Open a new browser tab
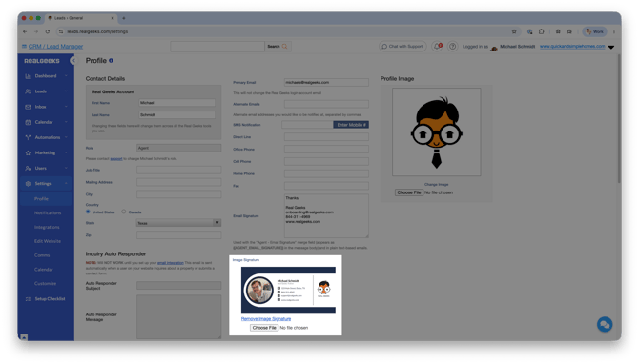 [x=124, y=18]
